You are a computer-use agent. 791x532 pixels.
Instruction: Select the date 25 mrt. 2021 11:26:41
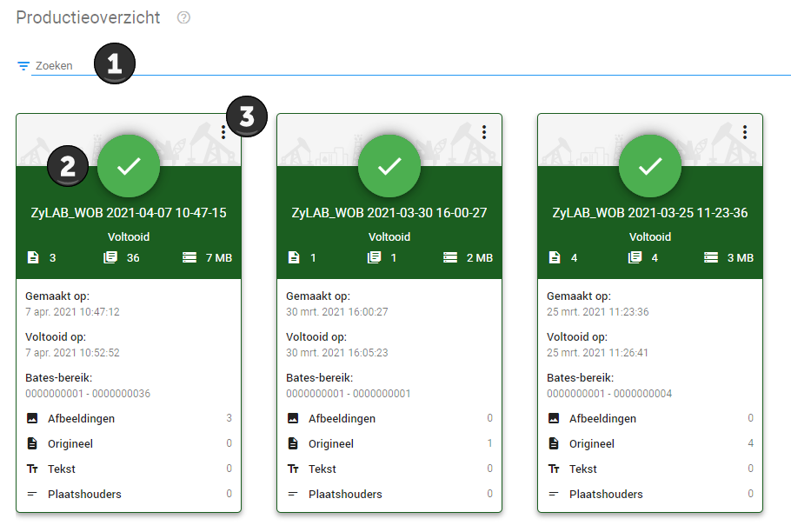tap(597, 352)
